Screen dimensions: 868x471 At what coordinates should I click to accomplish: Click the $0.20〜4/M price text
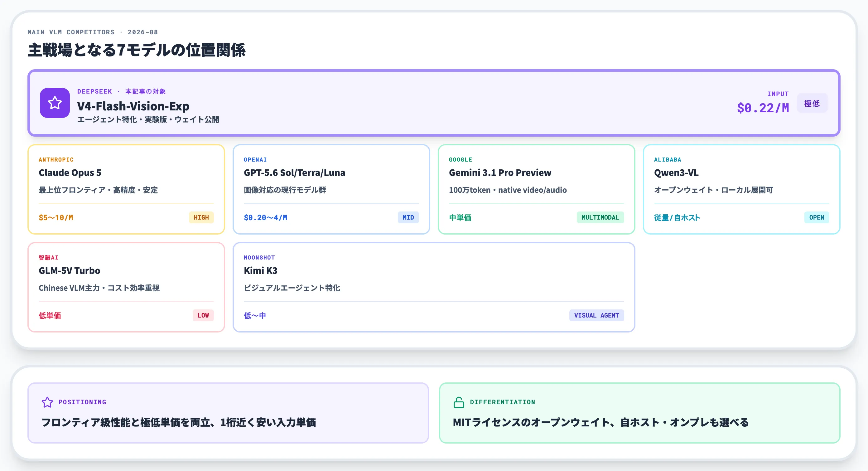[266, 217]
